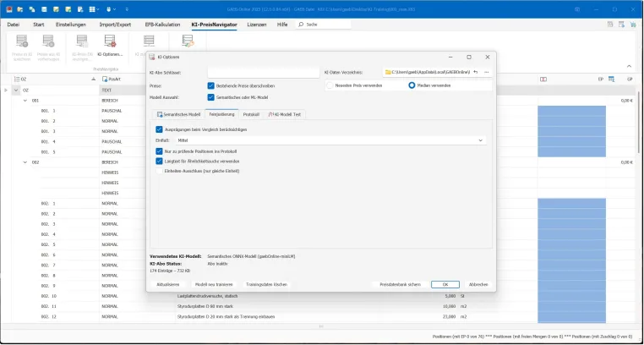Screen dimensions: 644x345
Task: Click the red column icon in the grid header
Action: point(543,79)
